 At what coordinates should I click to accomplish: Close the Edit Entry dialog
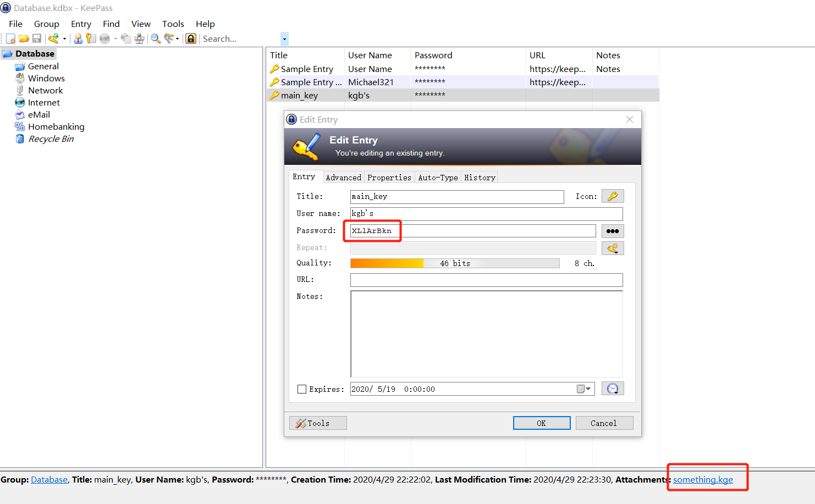(630, 119)
